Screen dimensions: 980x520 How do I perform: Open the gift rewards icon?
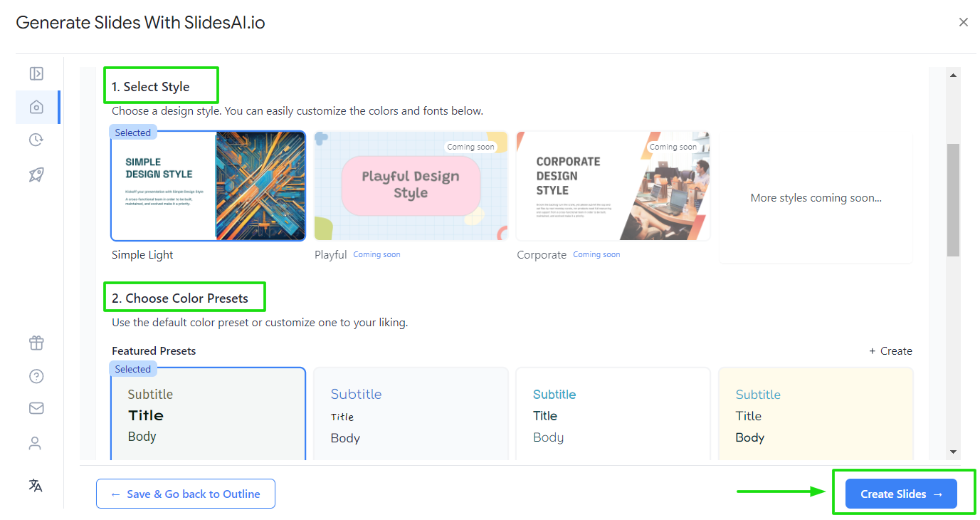click(x=36, y=343)
